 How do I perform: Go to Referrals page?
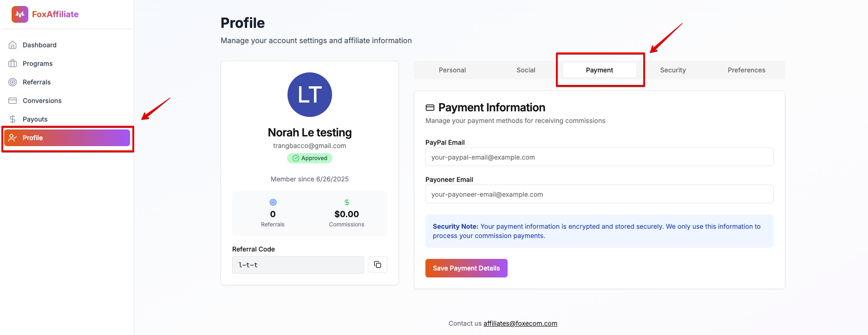click(x=67, y=82)
